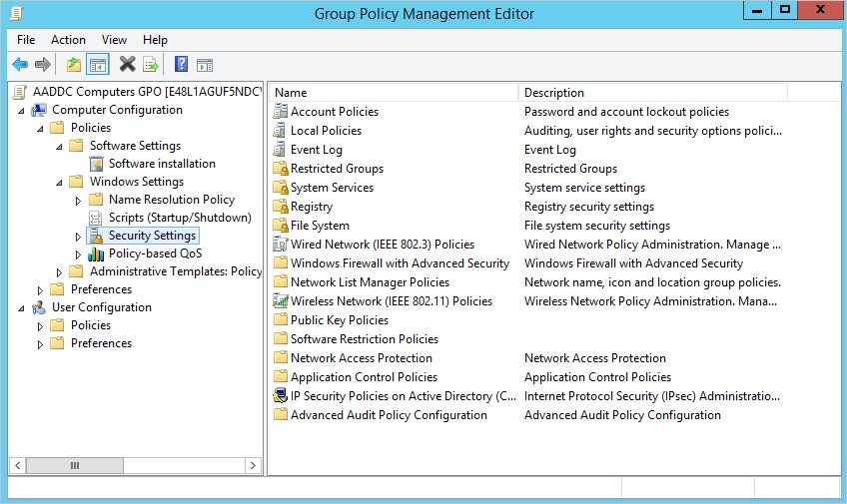Click the Export List toolbar icon

[x=151, y=65]
